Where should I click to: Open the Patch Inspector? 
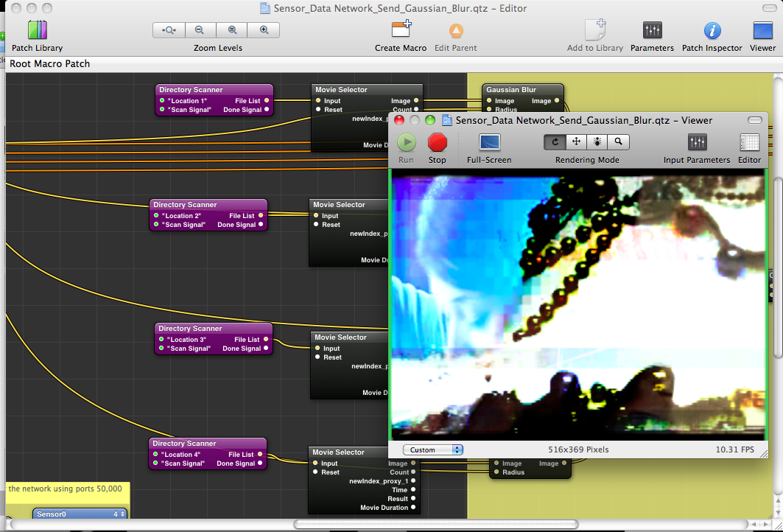(x=712, y=31)
